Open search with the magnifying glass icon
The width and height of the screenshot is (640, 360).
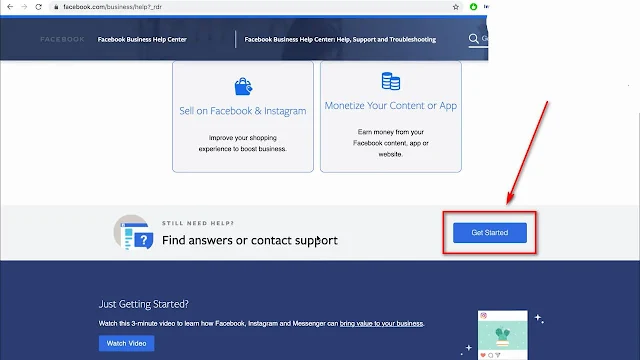pyautogui.click(x=473, y=39)
